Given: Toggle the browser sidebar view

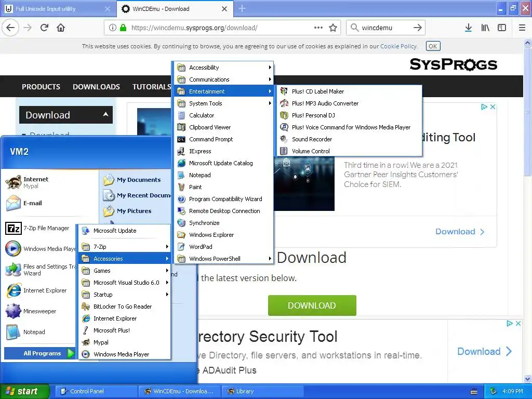Looking at the screenshot, I should [x=502, y=28].
